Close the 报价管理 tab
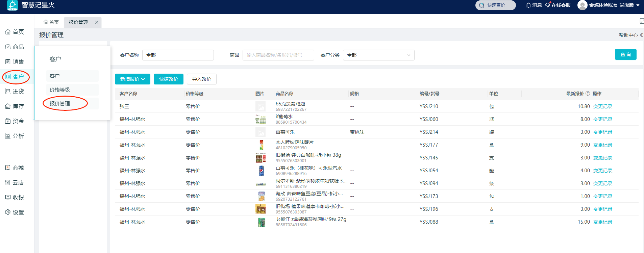 coord(97,22)
